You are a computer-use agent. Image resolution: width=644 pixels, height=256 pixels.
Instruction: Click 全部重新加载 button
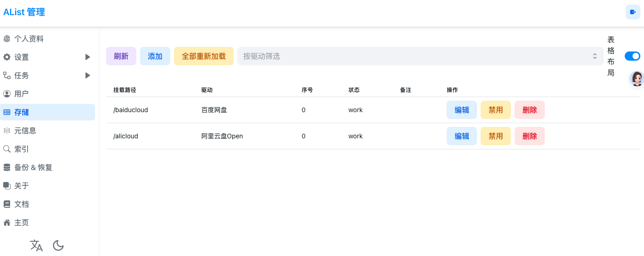pyautogui.click(x=204, y=56)
